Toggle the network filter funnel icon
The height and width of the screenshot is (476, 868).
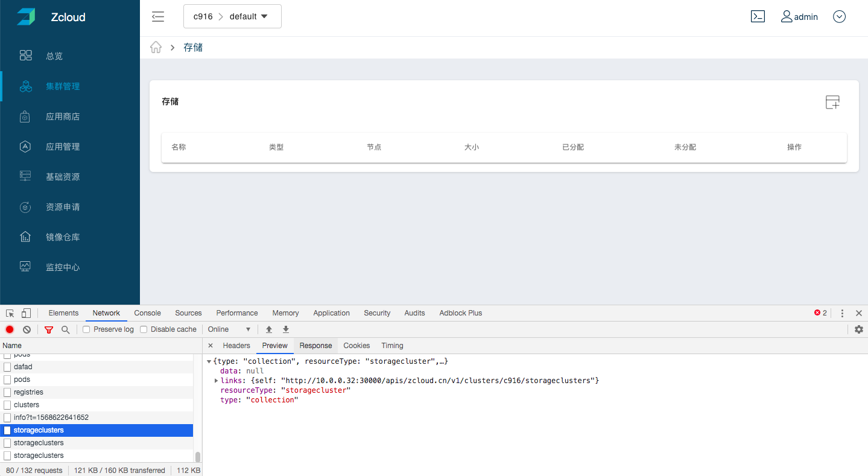(x=49, y=329)
